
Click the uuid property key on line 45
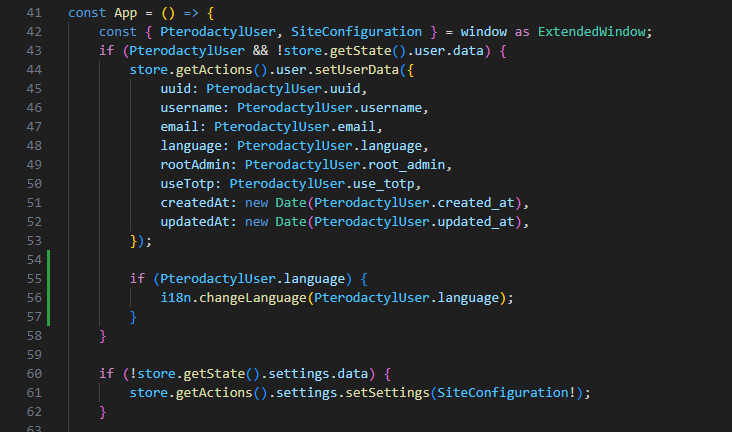click(175, 89)
